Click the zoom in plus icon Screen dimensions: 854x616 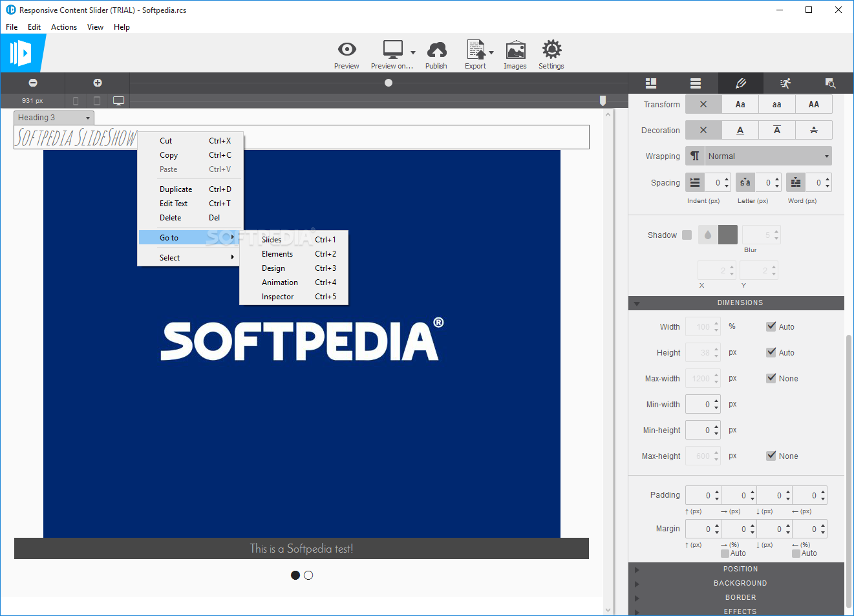[98, 83]
